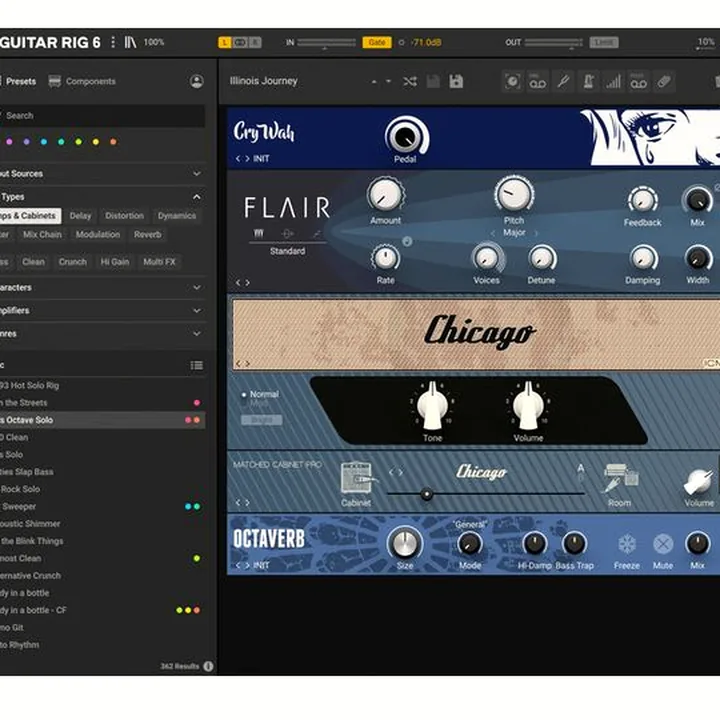720x720 pixels.
Task: Select the Normal input on Chicago amp
Action: [260, 394]
